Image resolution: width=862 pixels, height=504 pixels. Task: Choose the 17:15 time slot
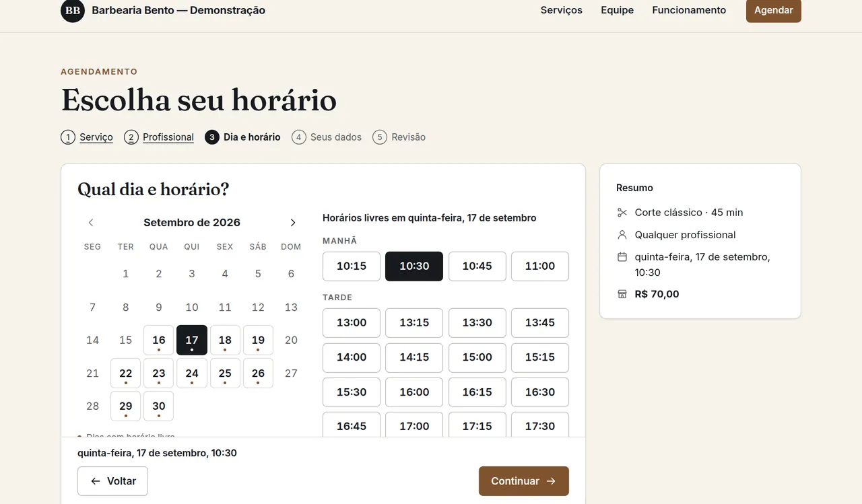coord(477,425)
